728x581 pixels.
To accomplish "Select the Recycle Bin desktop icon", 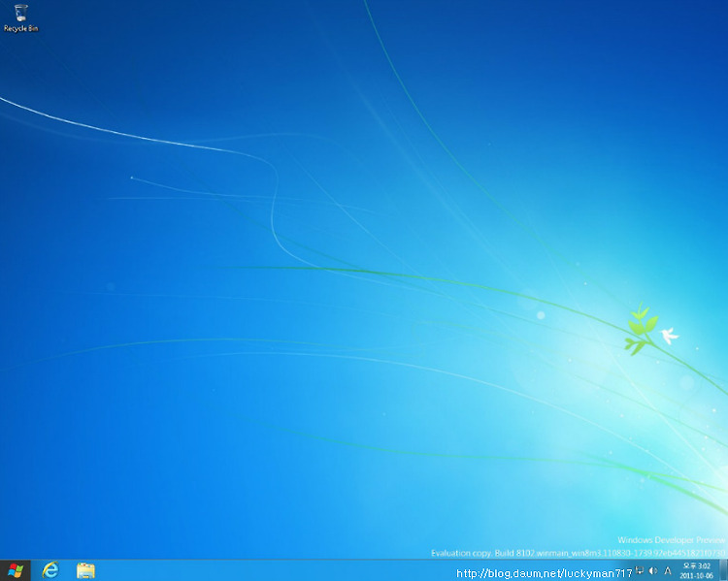I will pos(20,18).
